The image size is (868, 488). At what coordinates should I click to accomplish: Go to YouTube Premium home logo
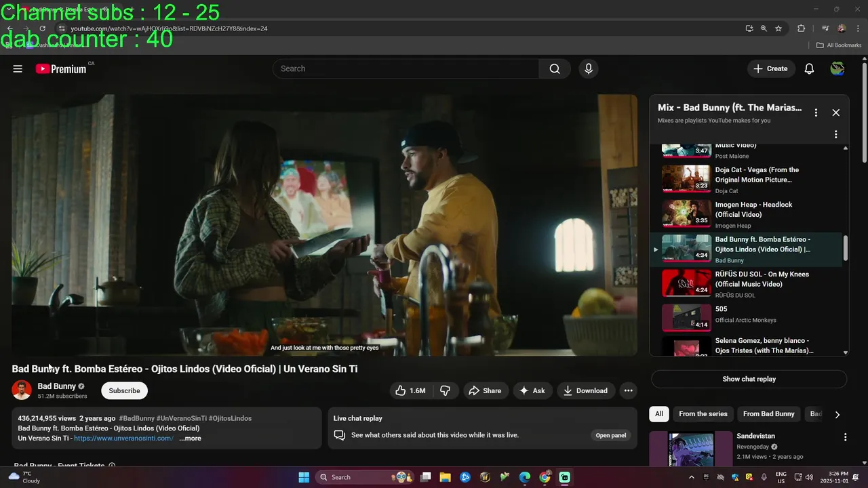[x=61, y=68]
